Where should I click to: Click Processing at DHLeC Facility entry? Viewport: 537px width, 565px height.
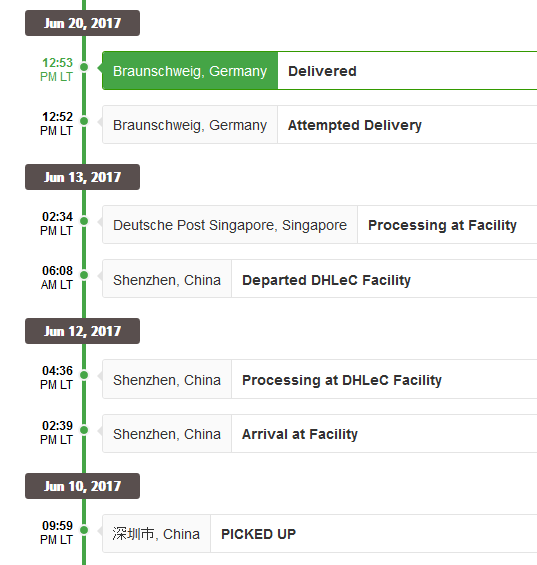(342, 380)
